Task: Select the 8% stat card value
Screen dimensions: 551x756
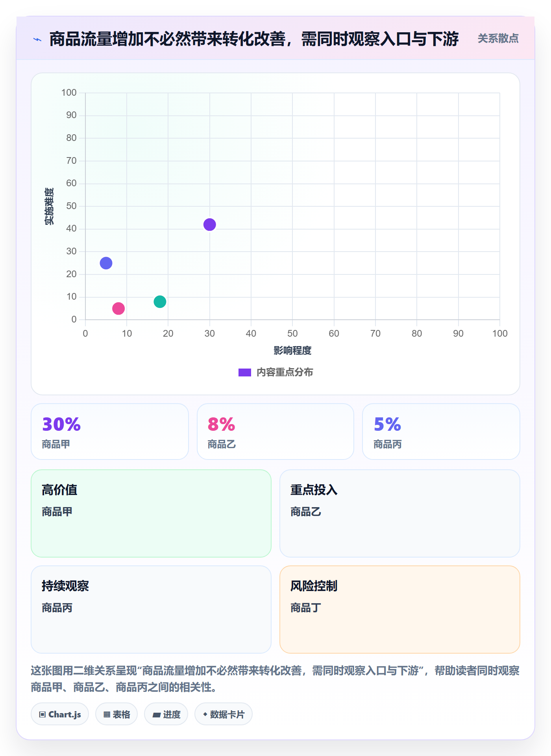Action: 221,424
